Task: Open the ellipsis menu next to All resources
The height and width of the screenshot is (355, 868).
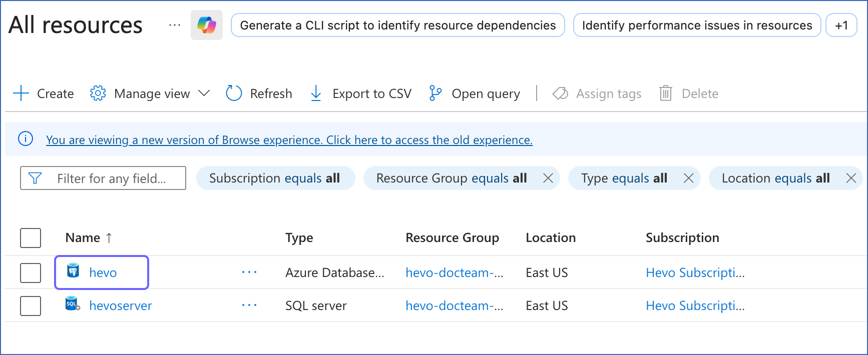Action: click(x=174, y=25)
